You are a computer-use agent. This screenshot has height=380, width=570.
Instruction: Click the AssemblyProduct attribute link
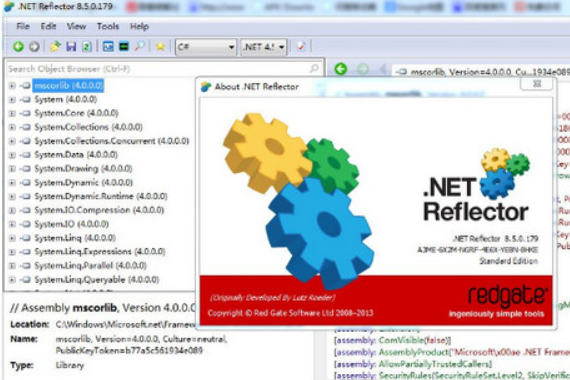414,352
